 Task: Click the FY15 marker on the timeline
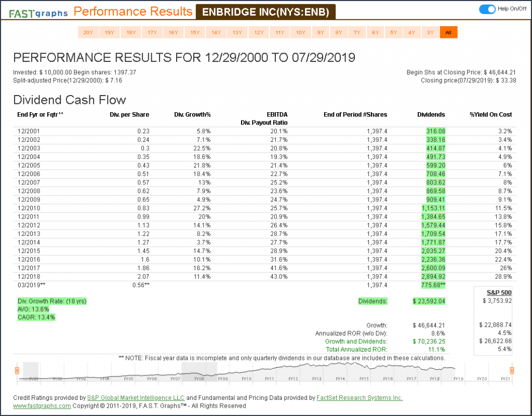(x=364, y=379)
